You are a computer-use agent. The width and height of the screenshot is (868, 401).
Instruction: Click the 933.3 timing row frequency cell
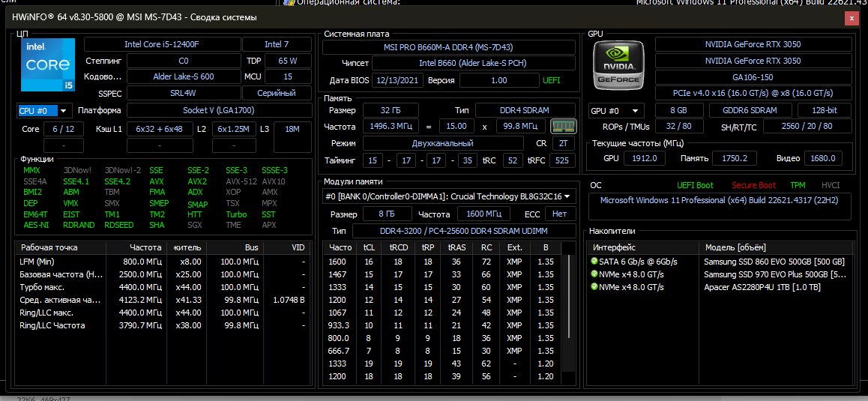pos(338,325)
